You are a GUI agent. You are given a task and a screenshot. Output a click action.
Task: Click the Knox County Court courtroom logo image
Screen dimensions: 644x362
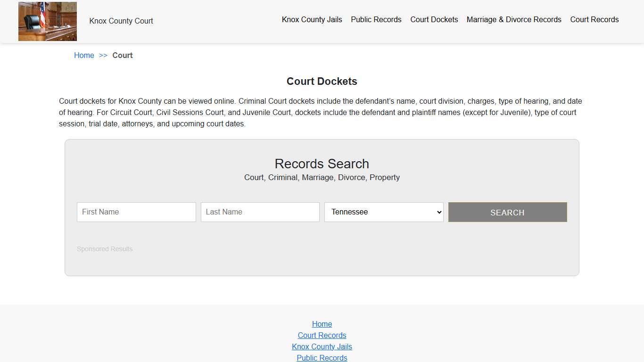[47, 21]
